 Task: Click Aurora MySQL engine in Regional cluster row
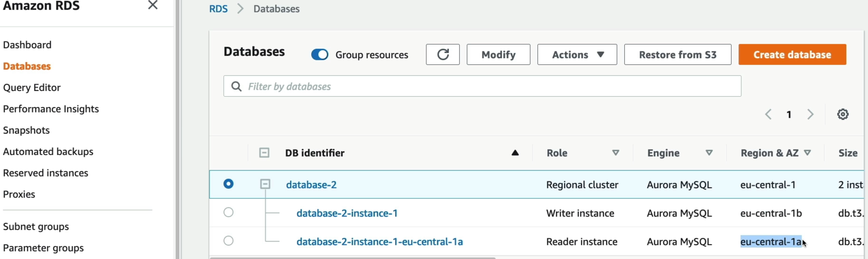point(679,185)
